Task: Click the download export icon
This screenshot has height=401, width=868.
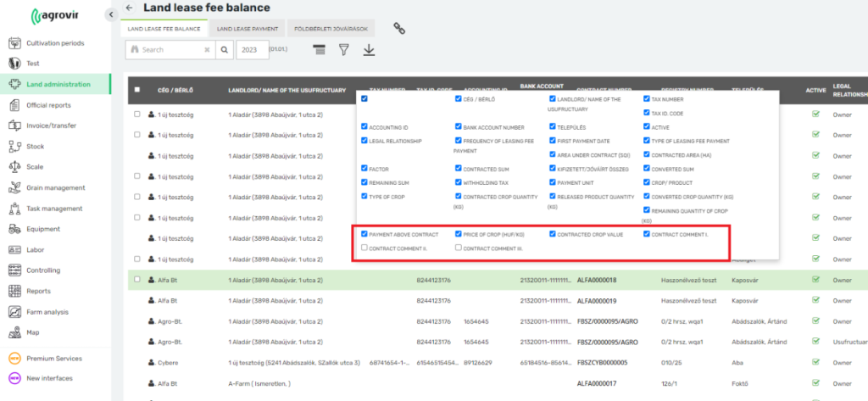Action: click(x=369, y=50)
